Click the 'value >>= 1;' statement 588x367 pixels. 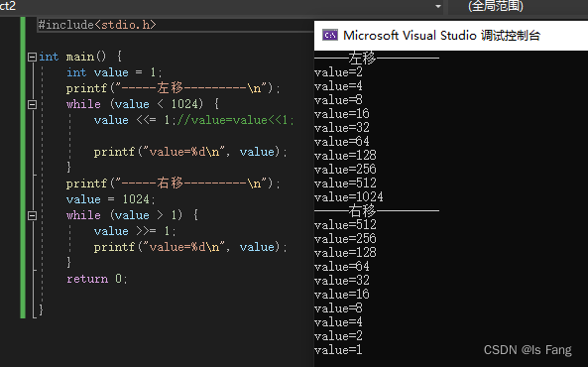(135, 231)
